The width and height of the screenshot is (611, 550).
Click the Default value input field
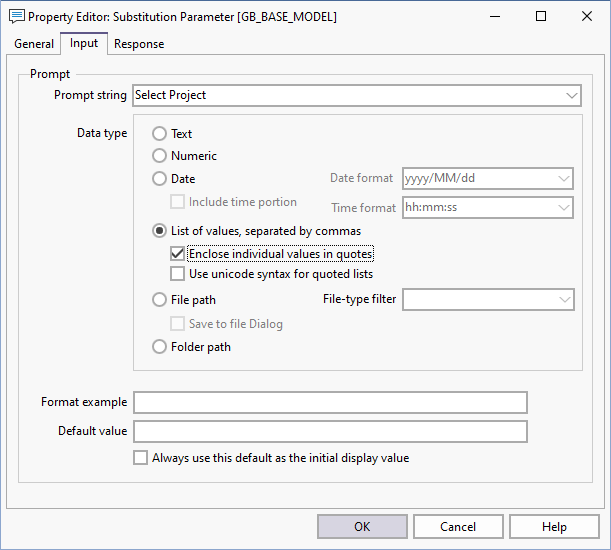tap(330, 431)
